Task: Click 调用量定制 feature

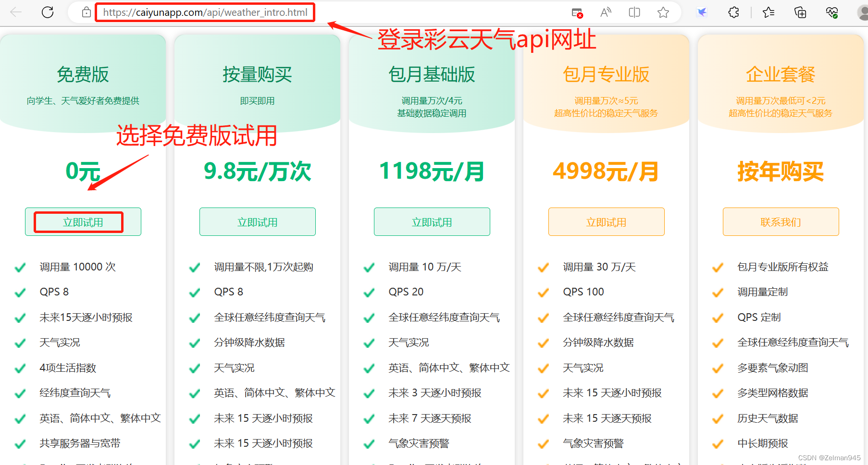Action: coord(763,292)
